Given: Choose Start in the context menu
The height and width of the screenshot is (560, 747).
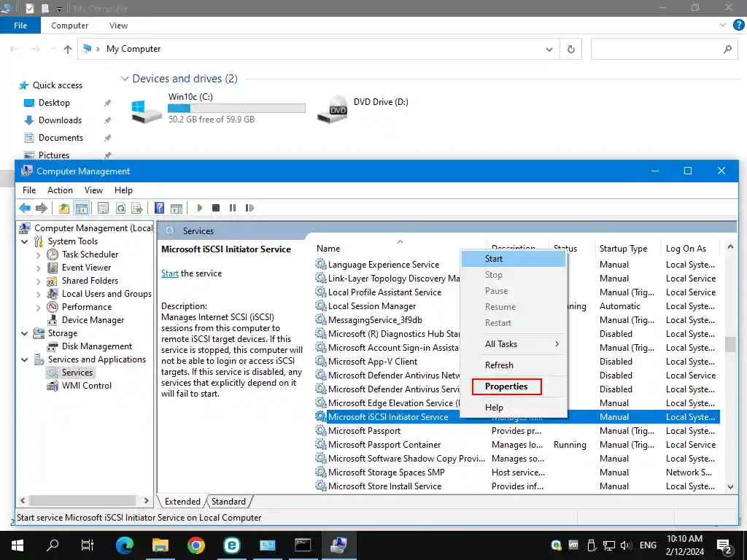Looking at the screenshot, I should [x=514, y=259].
